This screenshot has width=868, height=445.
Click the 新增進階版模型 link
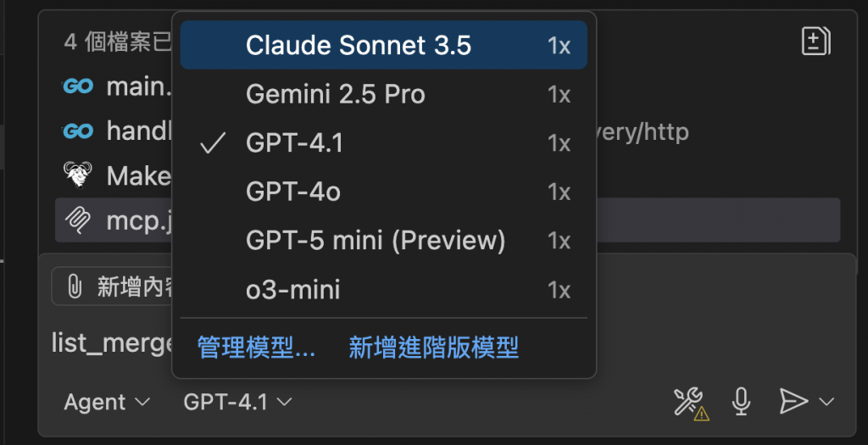click(433, 348)
